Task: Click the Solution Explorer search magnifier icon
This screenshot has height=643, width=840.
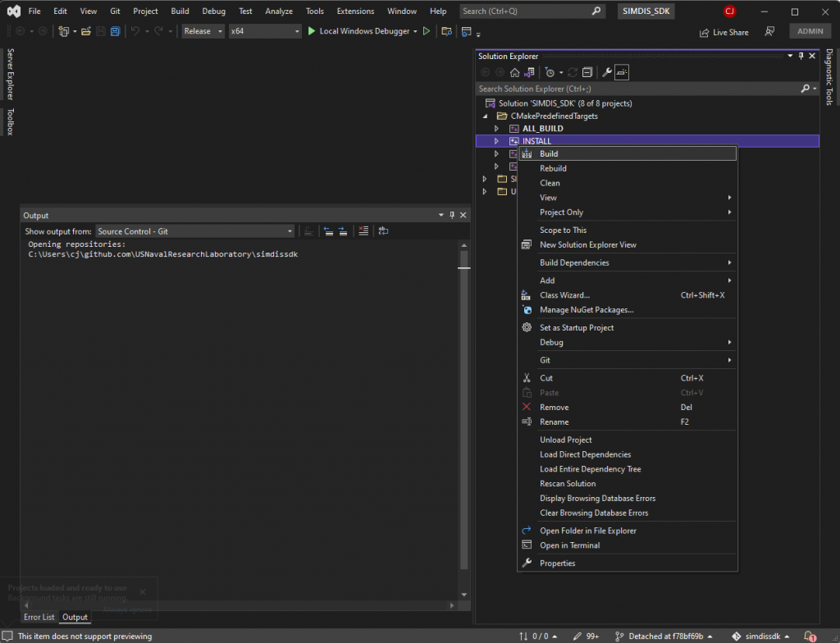Action: pos(805,89)
